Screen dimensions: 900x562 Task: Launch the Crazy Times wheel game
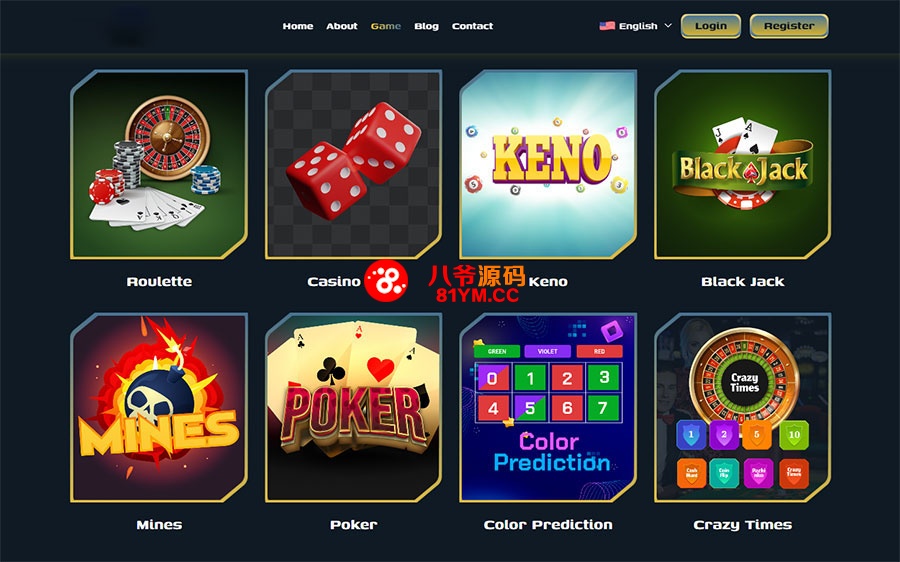[x=743, y=408]
